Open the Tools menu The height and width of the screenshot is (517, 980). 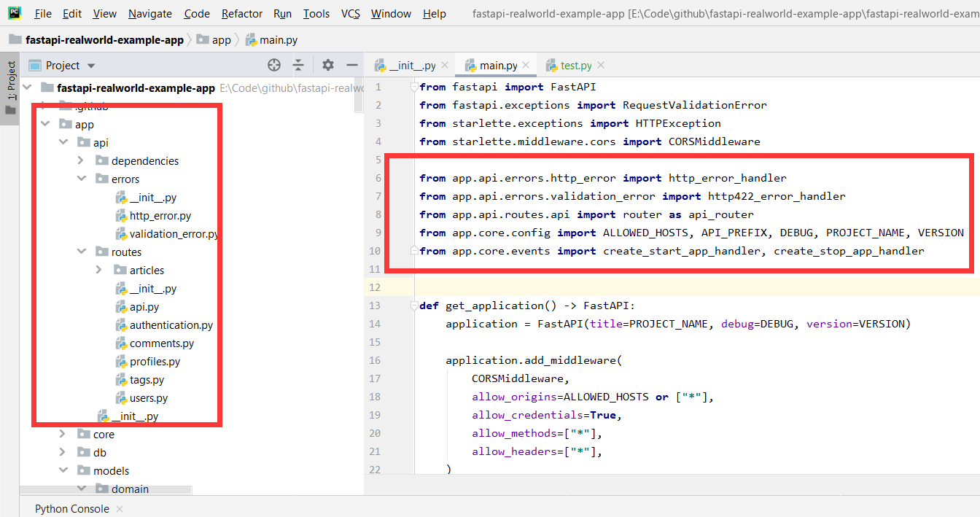316,13
